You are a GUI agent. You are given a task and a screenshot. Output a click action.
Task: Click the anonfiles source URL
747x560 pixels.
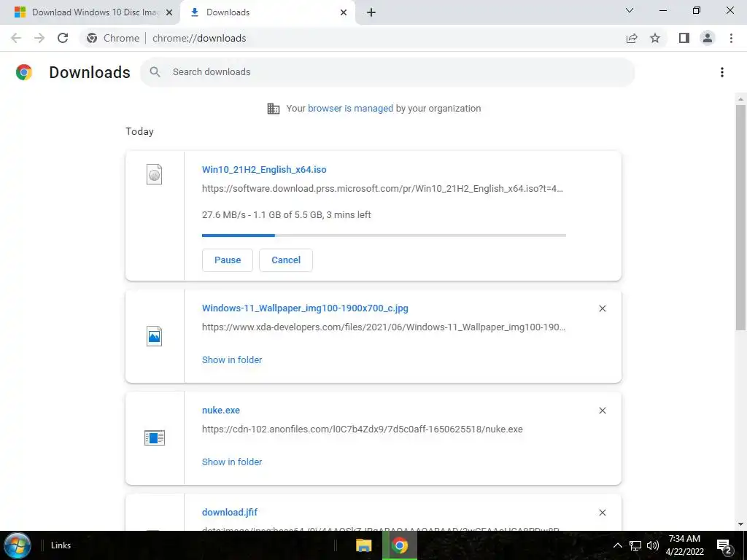pyautogui.click(x=362, y=429)
